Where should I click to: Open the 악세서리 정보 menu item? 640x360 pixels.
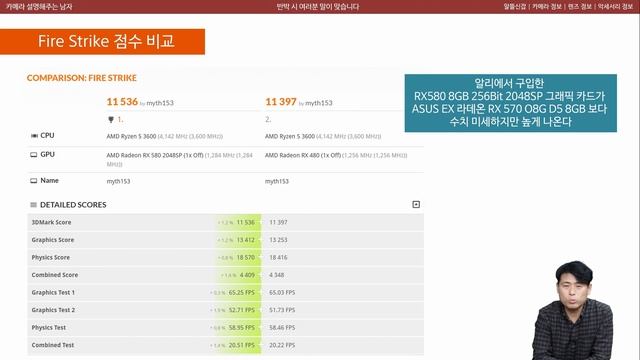(615, 7)
